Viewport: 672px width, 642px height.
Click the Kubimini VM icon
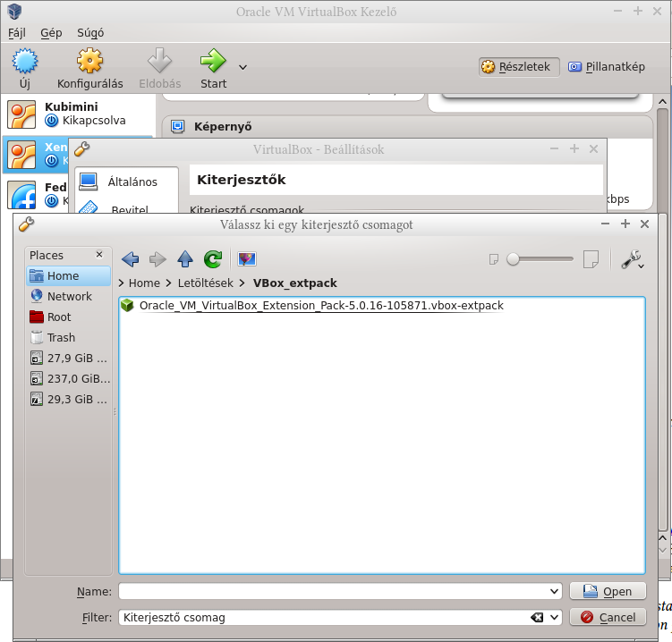(x=21, y=114)
